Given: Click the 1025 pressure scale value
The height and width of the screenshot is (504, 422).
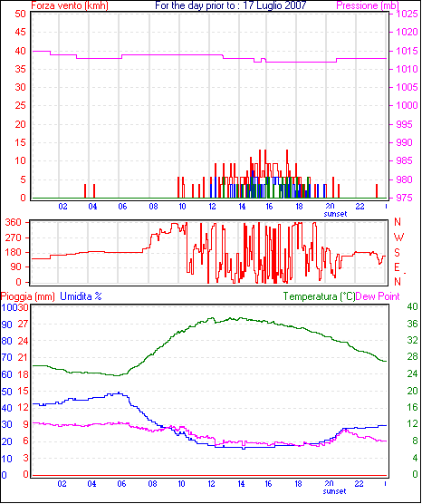Looking at the screenshot, I should 407,15.
